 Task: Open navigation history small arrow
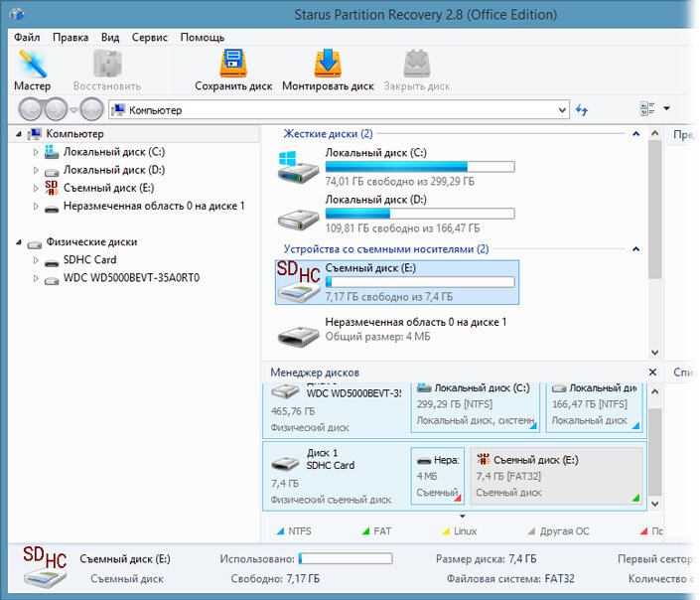pos(73,110)
